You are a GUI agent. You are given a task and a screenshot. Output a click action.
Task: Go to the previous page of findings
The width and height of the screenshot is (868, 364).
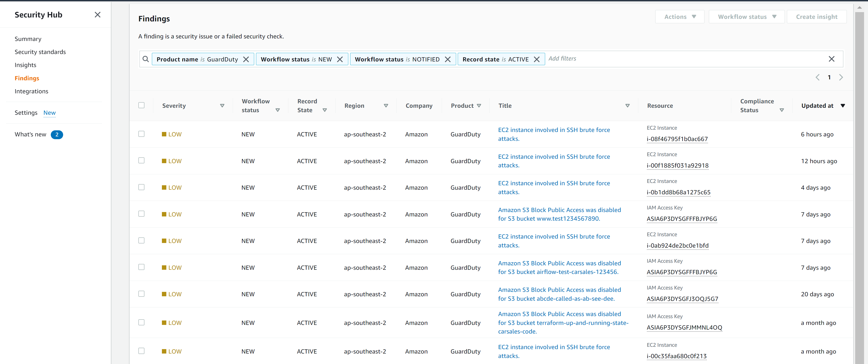(818, 77)
